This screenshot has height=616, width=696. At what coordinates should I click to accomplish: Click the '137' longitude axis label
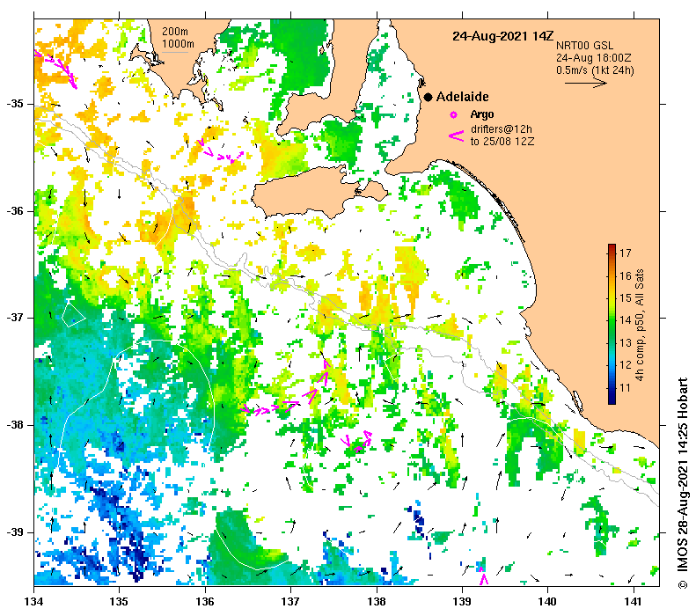290,602
